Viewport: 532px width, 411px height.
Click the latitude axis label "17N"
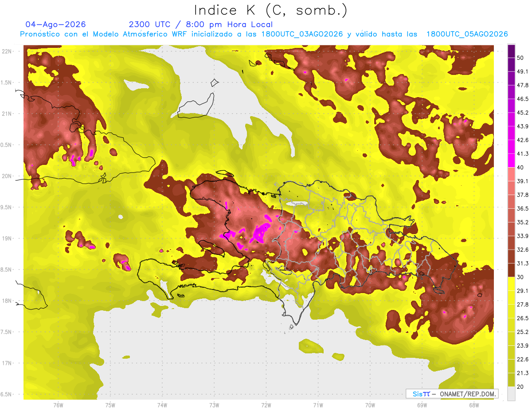click(x=7, y=364)
